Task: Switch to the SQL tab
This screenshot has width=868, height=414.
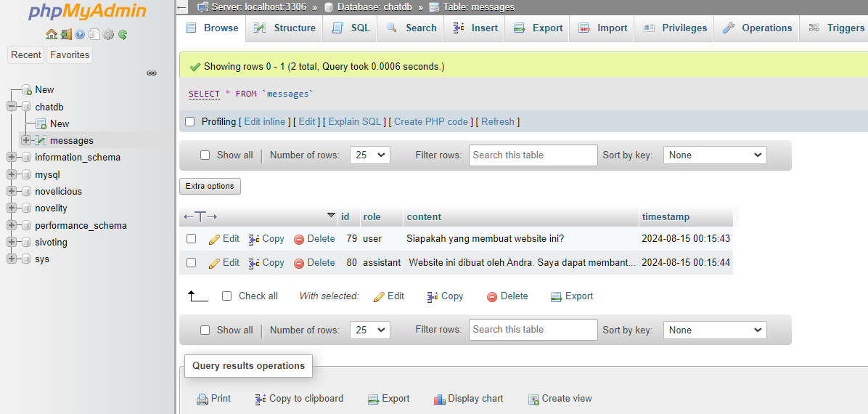Action: point(351,28)
